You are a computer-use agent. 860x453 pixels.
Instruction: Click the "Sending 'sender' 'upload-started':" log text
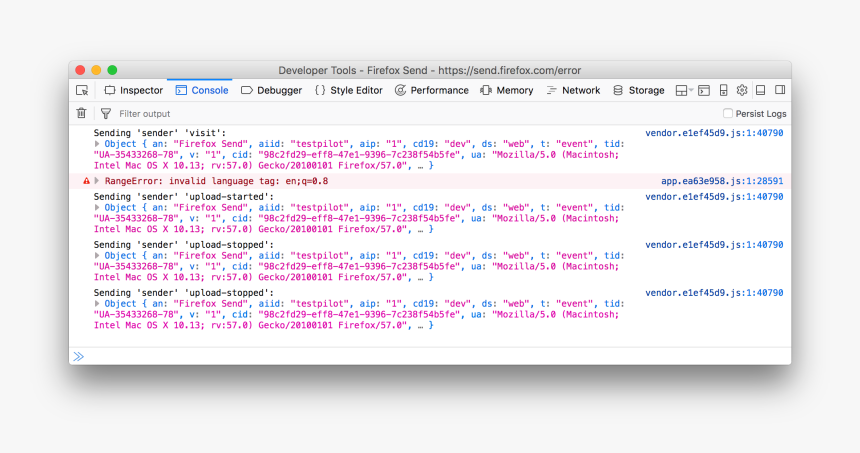click(184, 197)
